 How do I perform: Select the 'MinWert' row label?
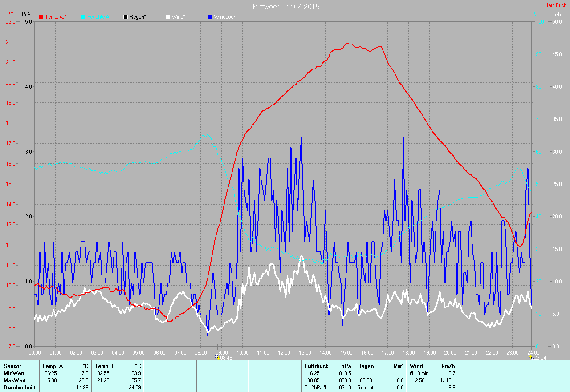click(14, 373)
